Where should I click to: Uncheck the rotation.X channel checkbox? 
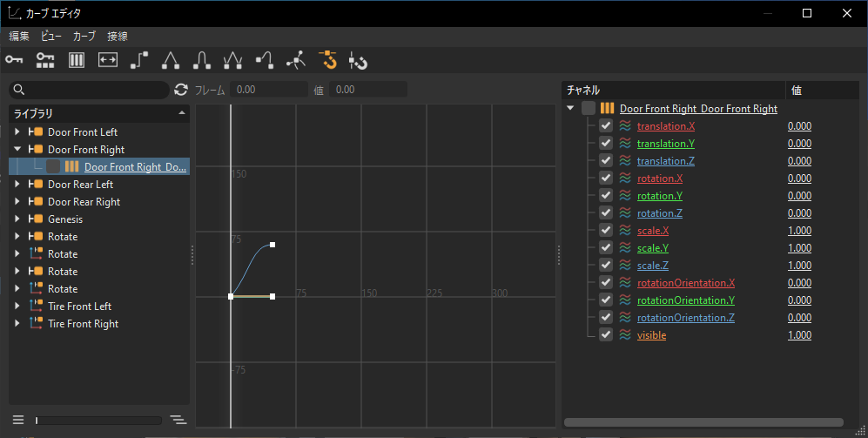click(606, 178)
